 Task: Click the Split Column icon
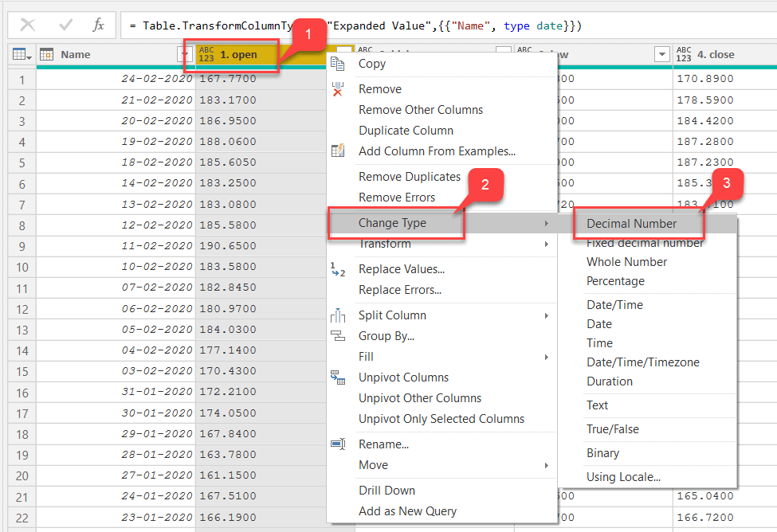point(337,315)
